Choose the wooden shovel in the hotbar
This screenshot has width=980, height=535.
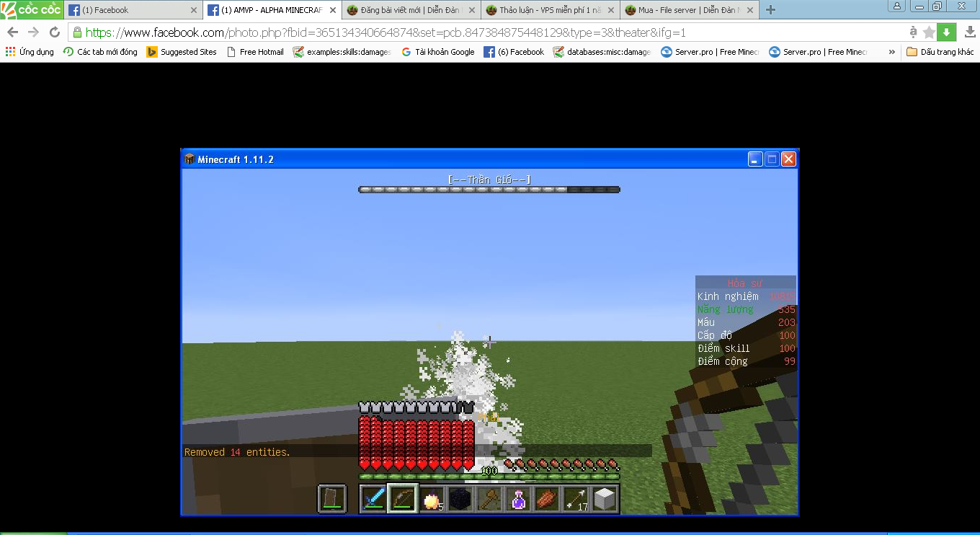click(x=489, y=498)
